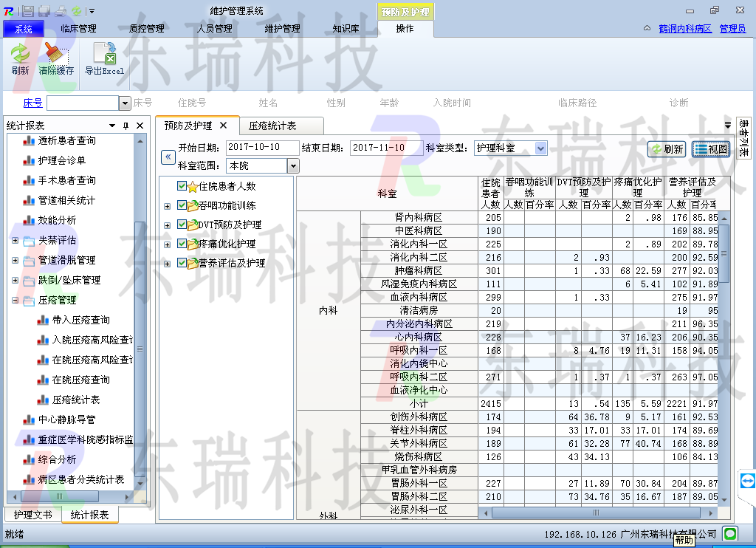Open 透析患者查询 report
Viewport: 756px width, 548px height.
[x=66, y=140]
